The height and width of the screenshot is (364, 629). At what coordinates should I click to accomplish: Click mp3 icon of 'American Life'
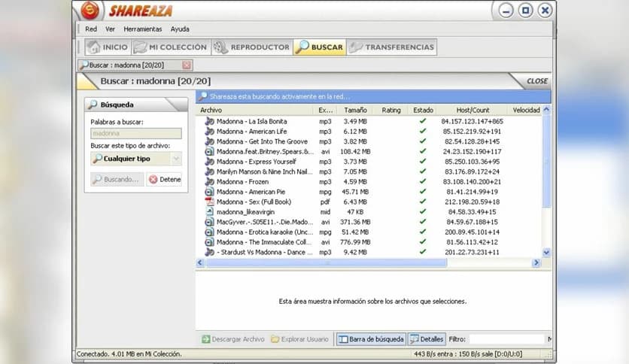click(x=209, y=131)
